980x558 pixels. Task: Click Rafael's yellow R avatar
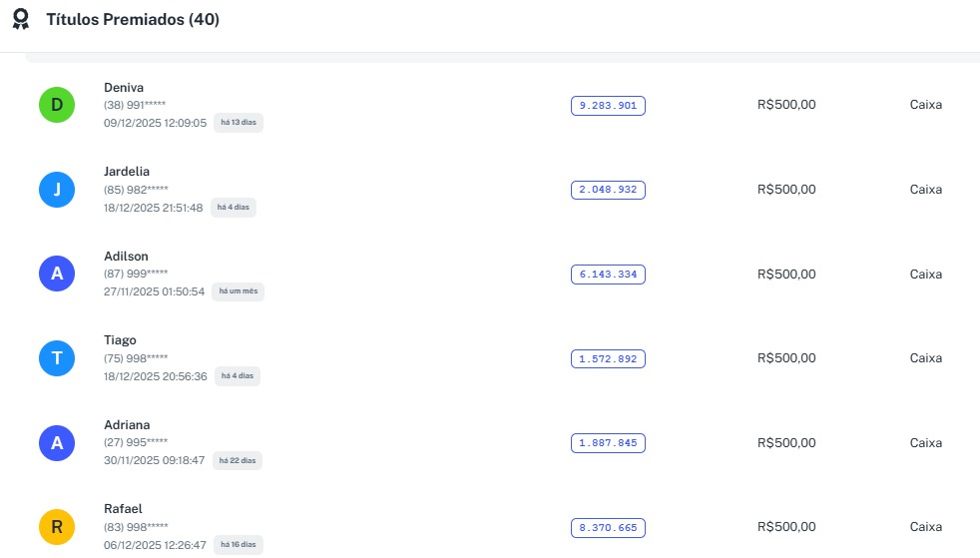click(x=57, y=527)
